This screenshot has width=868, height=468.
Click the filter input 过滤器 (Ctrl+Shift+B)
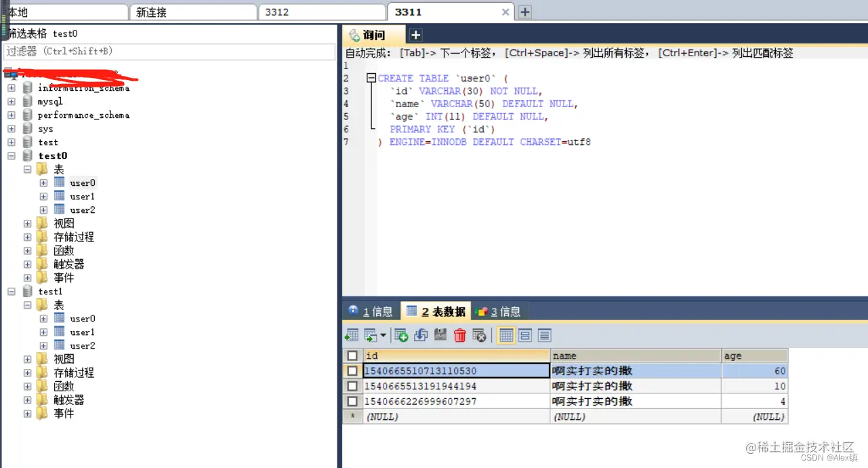[x=169, y=52]
